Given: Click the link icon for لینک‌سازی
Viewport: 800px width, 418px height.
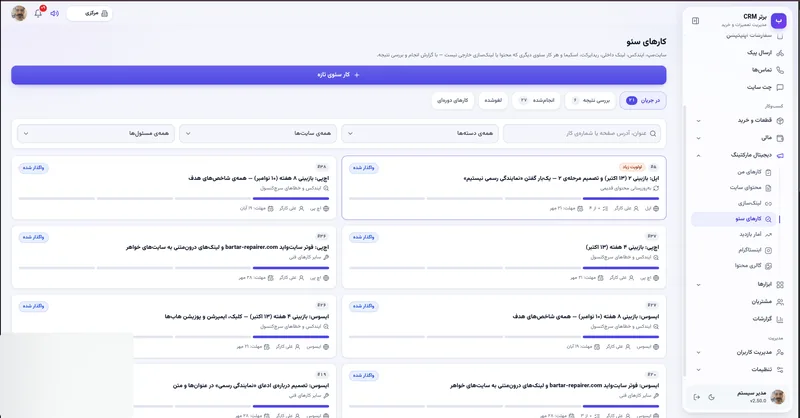Looking at the screenshot, I should tap(768, 204).
